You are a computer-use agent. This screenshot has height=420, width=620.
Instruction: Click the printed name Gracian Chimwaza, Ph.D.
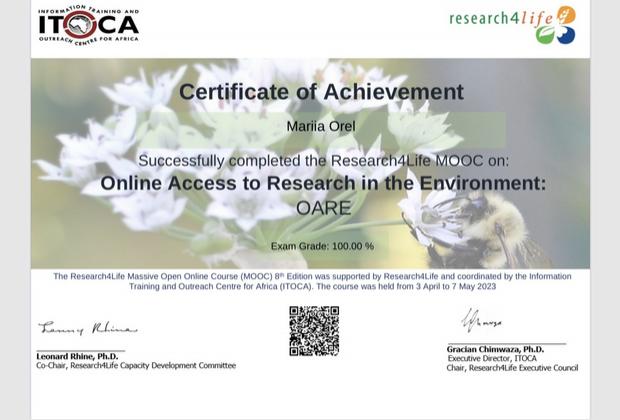click(495, 350)
